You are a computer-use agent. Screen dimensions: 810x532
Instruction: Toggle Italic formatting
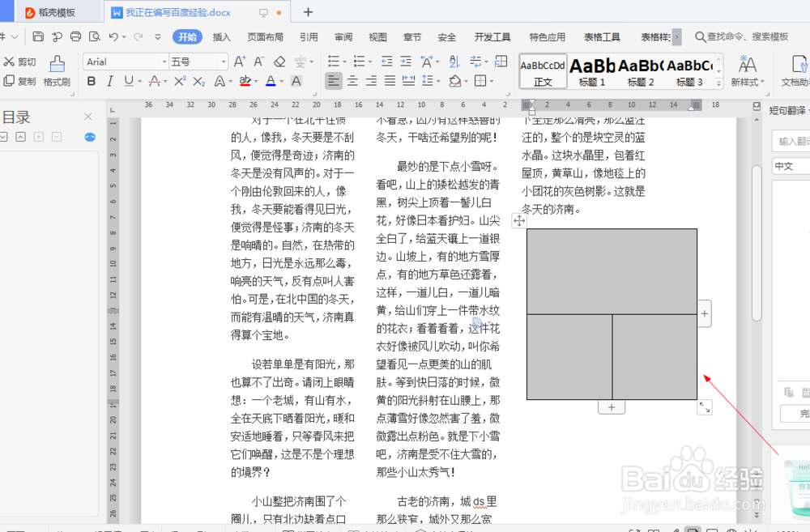click(x=109, y=81)
